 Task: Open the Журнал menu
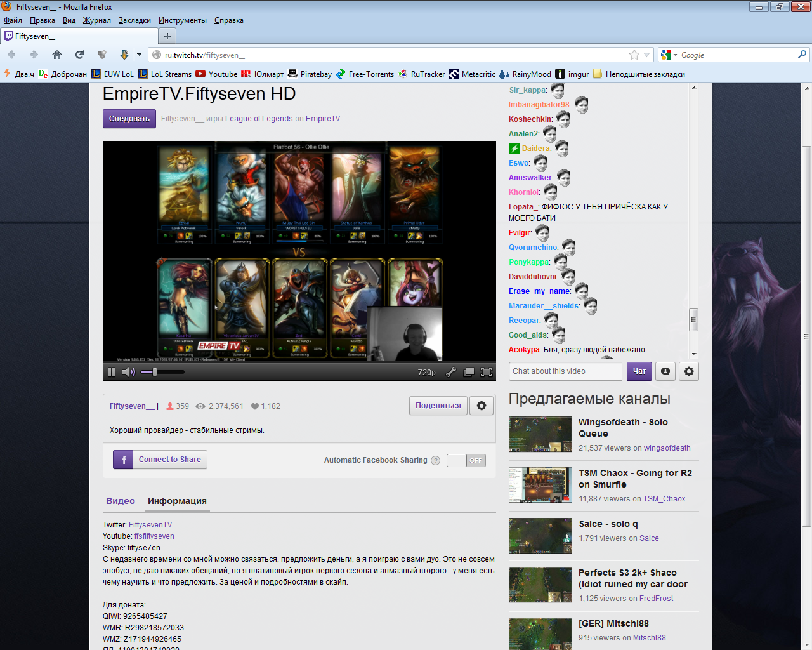(x=97, y=20)
